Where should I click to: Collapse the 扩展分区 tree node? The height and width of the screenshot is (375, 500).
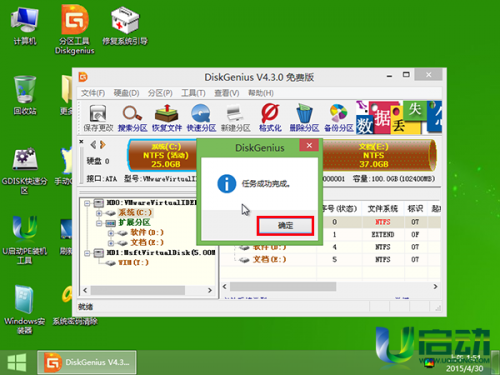pos(99,223)
